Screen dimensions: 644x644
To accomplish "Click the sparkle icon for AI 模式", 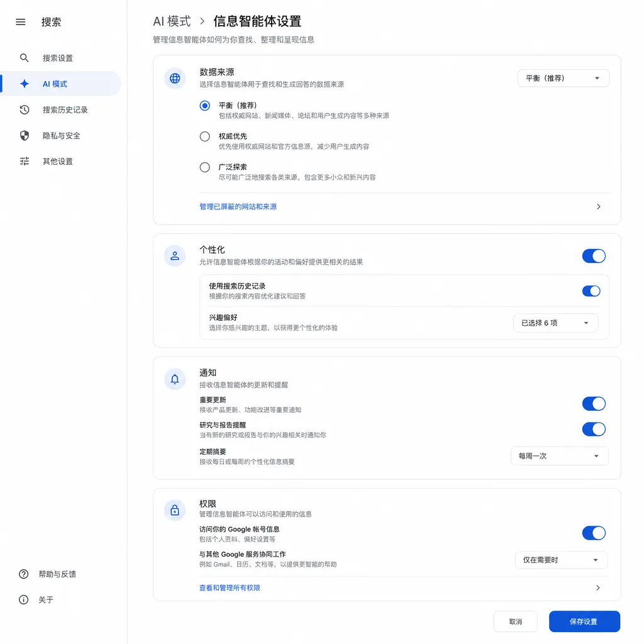I will (x=25, y=84).
